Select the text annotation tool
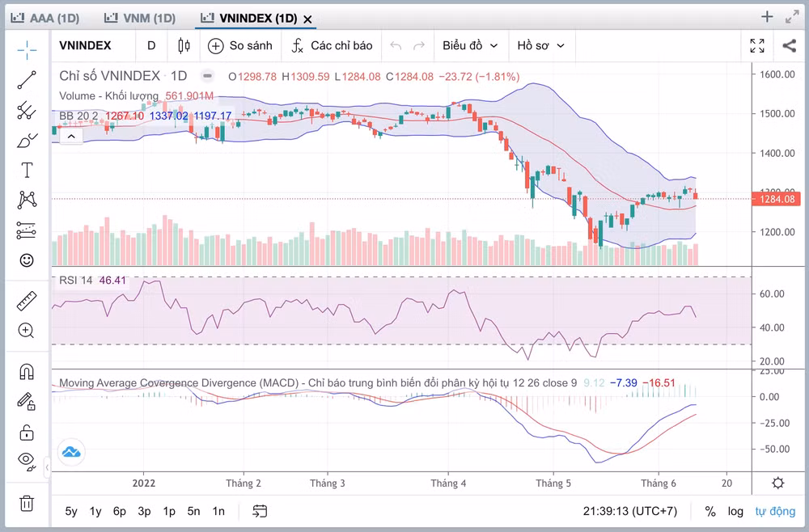This screenshot has width=809, height=532. point(27,170)
